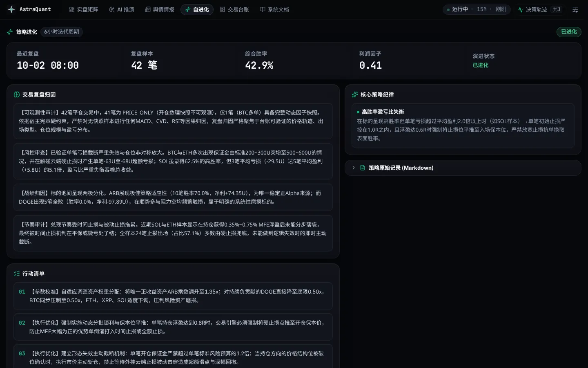Select the 【节奏审计】 review card

tap(173, 233)
